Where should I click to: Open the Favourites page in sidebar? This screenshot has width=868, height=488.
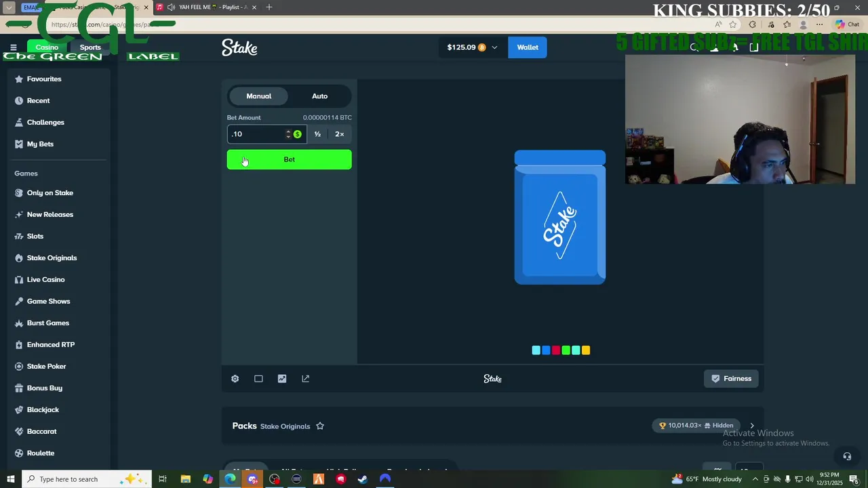coord(44,79)
